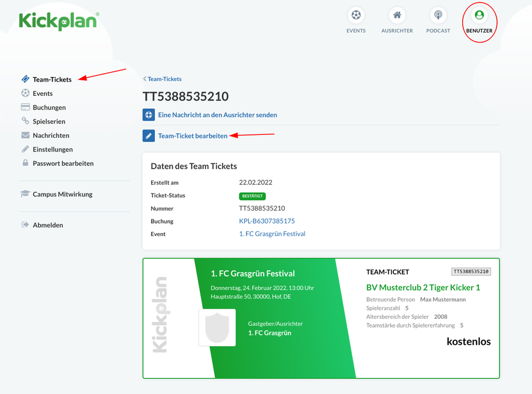Open Einstellungen in the sidebar
The width and height of the screenshot is (532, 394).
(x=53, y=150)
